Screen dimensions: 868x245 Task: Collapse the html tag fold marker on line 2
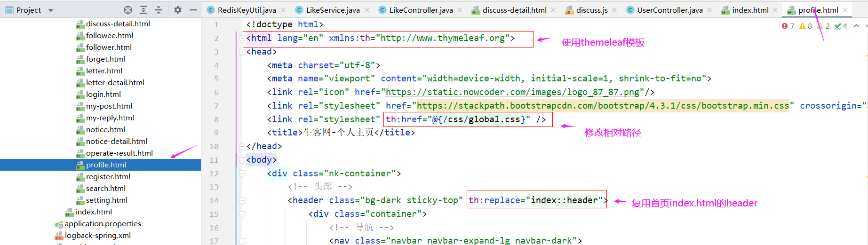(x=242, y=39)
